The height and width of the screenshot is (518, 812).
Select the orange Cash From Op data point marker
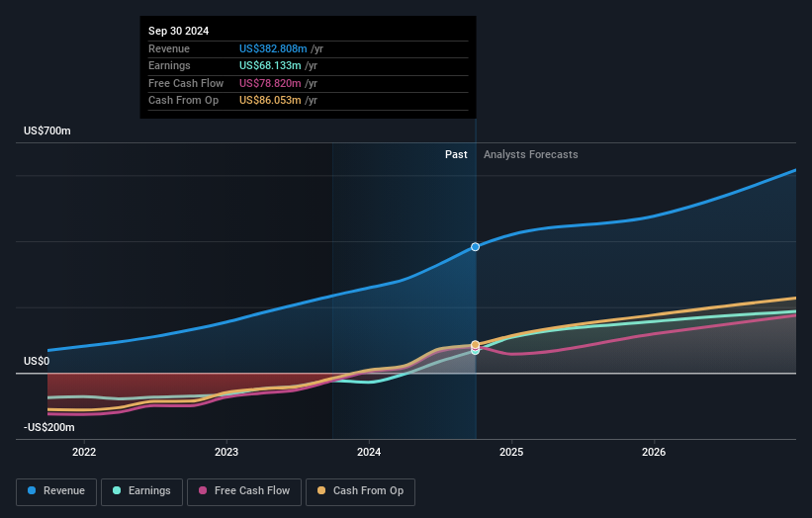[x=475, y=345]
